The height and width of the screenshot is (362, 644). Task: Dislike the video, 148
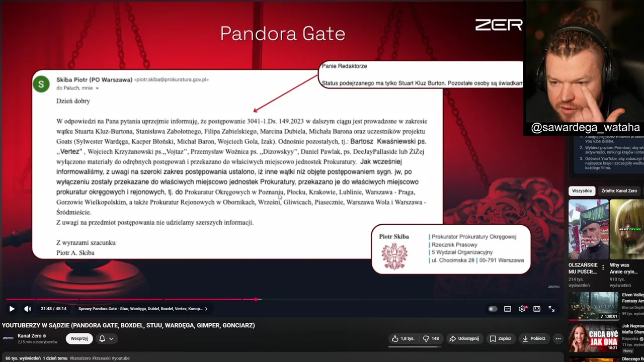tap(431, 338)
